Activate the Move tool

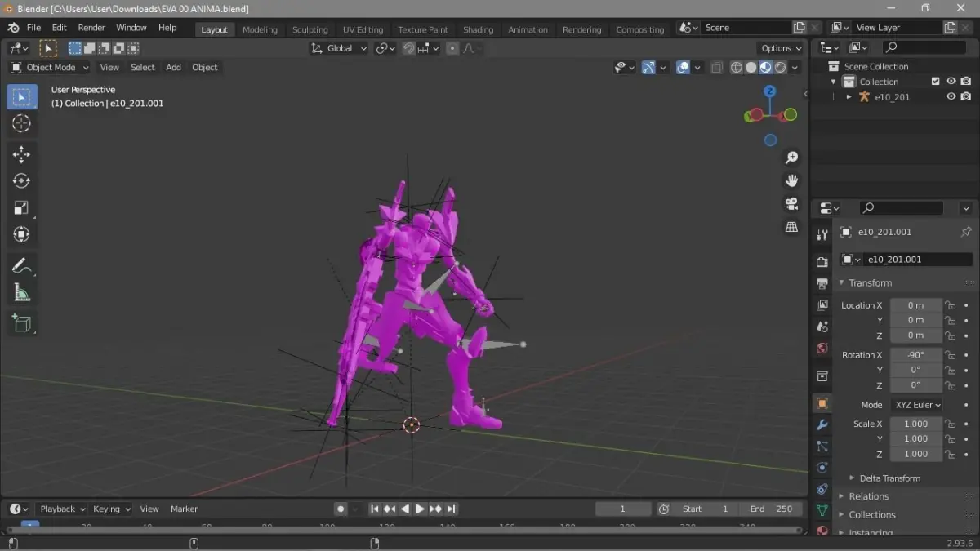coord(21,154)
